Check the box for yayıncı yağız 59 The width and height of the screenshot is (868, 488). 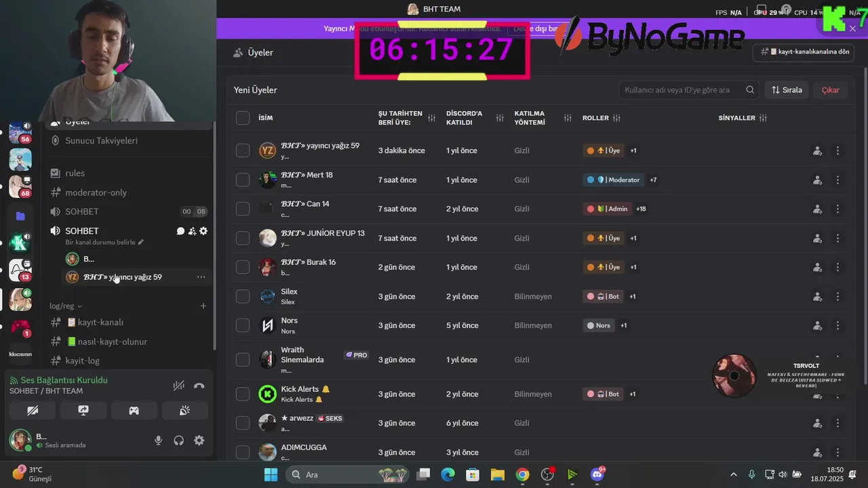pos(243,150)
